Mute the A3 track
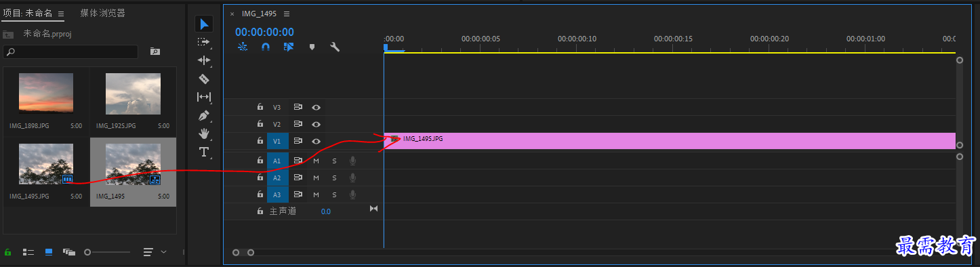980x267 pixels. coord(316,194)
